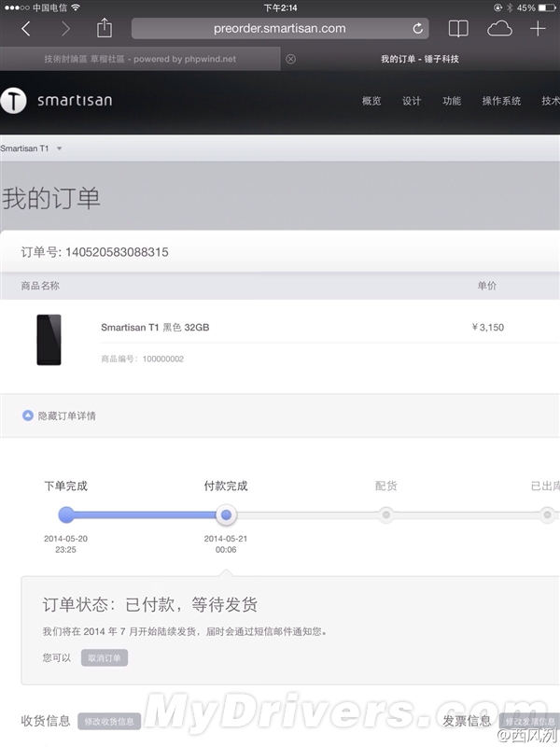The height and width of the screenshot is (747, 560).
Task: Tap the battery 45% status indicator
Action: [x=536, y=7]
